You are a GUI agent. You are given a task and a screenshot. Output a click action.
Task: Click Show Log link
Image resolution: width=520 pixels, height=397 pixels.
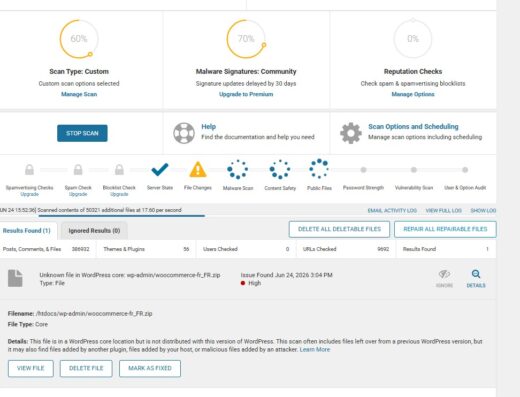[483, 211]
